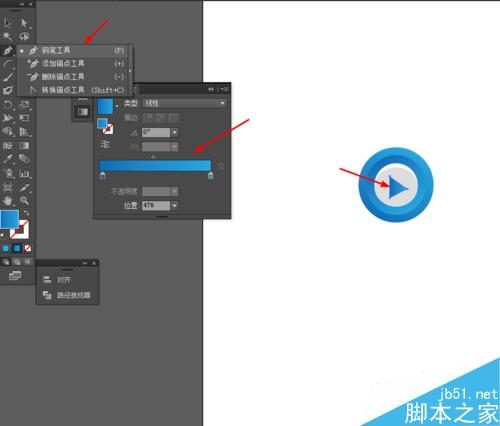Open the 位置 value dropdown

coord(175,206)
